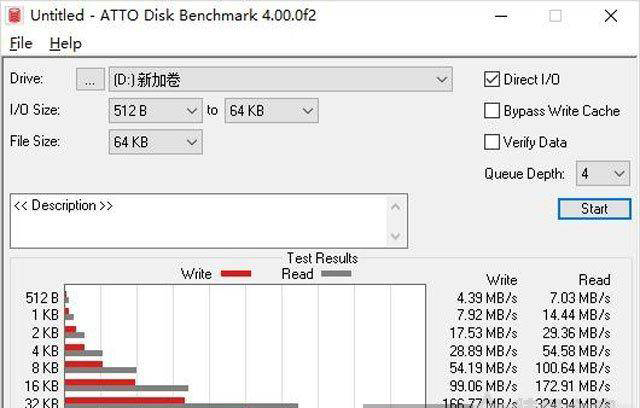
Task: Expand the 512 B minimum I/O size dropdown
Action: click(x=192, y=111)
